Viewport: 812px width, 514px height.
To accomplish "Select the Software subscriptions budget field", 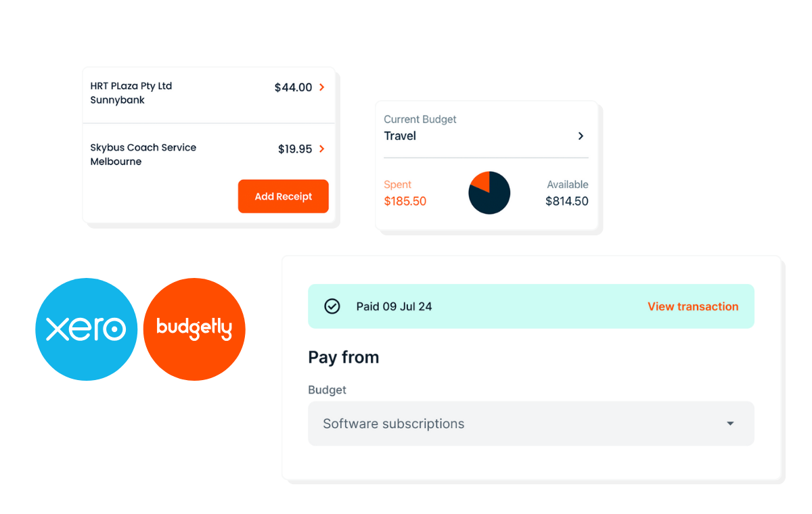I will pos(531,424).
